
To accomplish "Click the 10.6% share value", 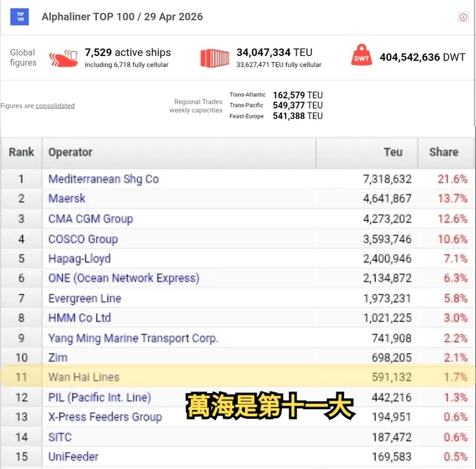I will coord(452,239).
